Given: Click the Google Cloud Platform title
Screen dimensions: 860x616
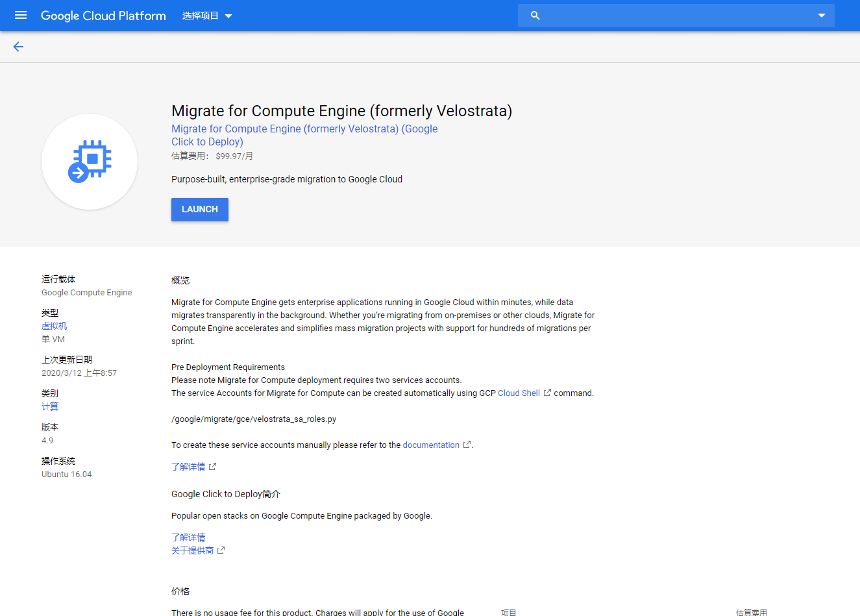Looking at the screenshot, I should click(103, 16).
